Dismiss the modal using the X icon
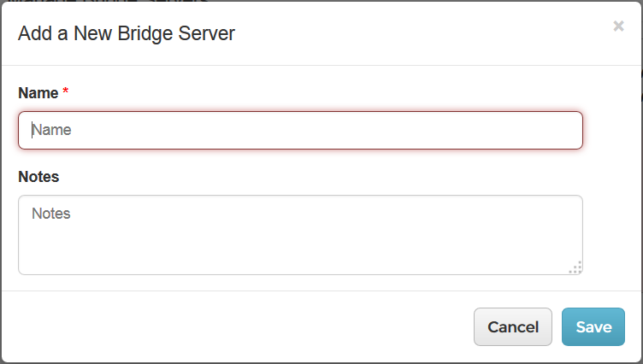The height and width of the screenshot is (364, 643). (618, 26)
